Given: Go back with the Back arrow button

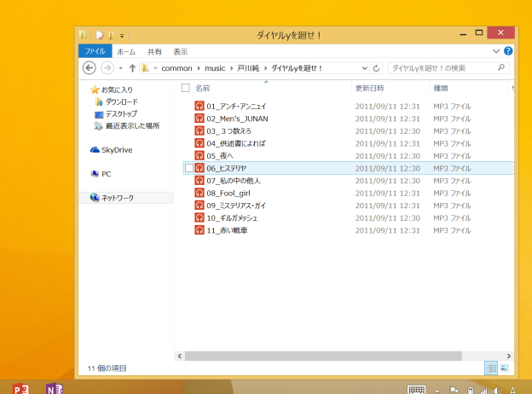Looking at the screenshot, I should (90, 68).
